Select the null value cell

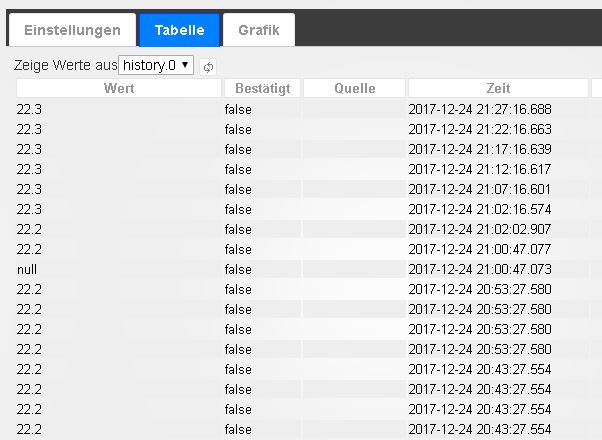(27, 269)
